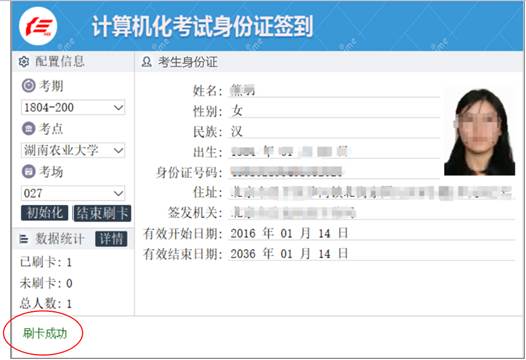
Task: Click the 结束刷卡 button
Action: click(x=102, y=213)
